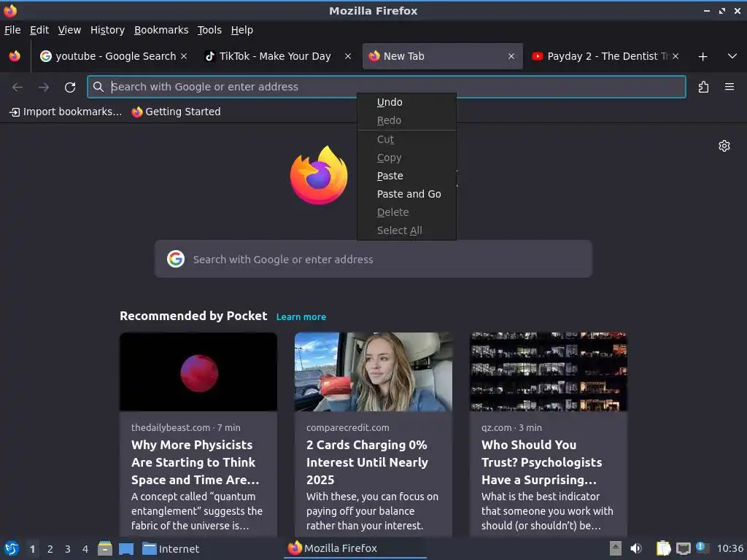The image size is (747, 560).
Task: Open the Edit menu
Action: click(39, 30)
